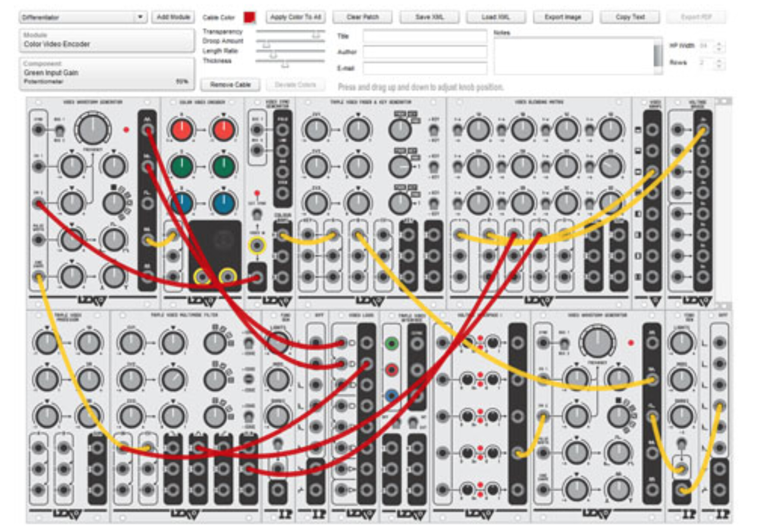Screen dimensions: 765x532
Task: Click the Remove Cable button
Action: point(230,84)
